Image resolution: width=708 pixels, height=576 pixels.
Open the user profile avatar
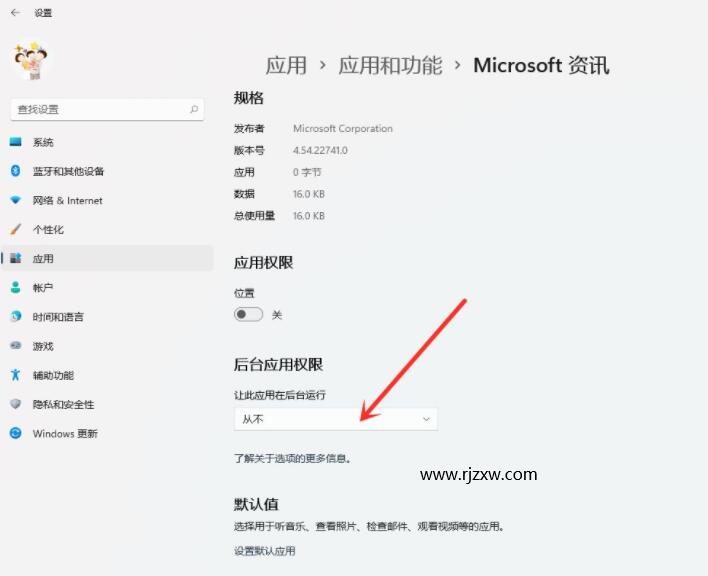pyautogui.click(x=31, y=60)
